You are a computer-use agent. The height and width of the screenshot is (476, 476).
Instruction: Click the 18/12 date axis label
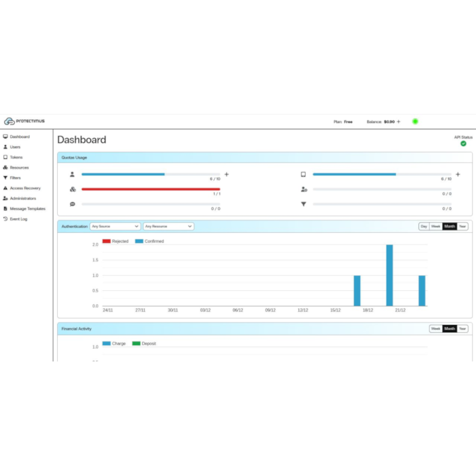point(368,310)
